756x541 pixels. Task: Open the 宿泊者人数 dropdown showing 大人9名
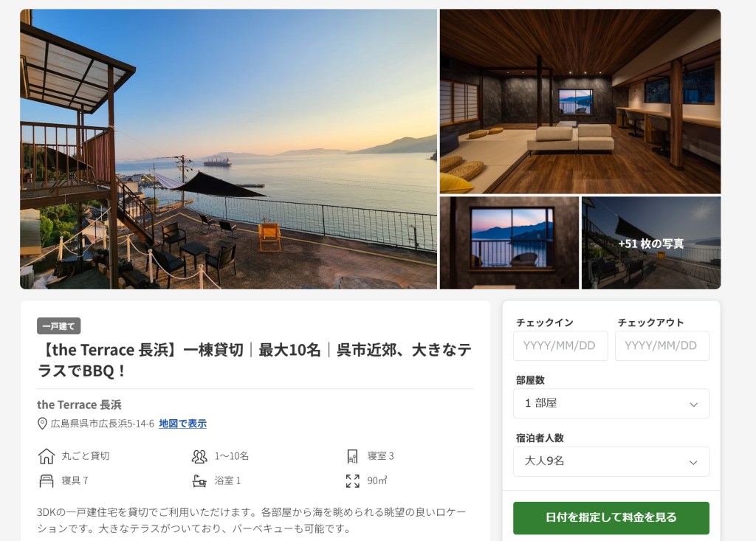611,461
